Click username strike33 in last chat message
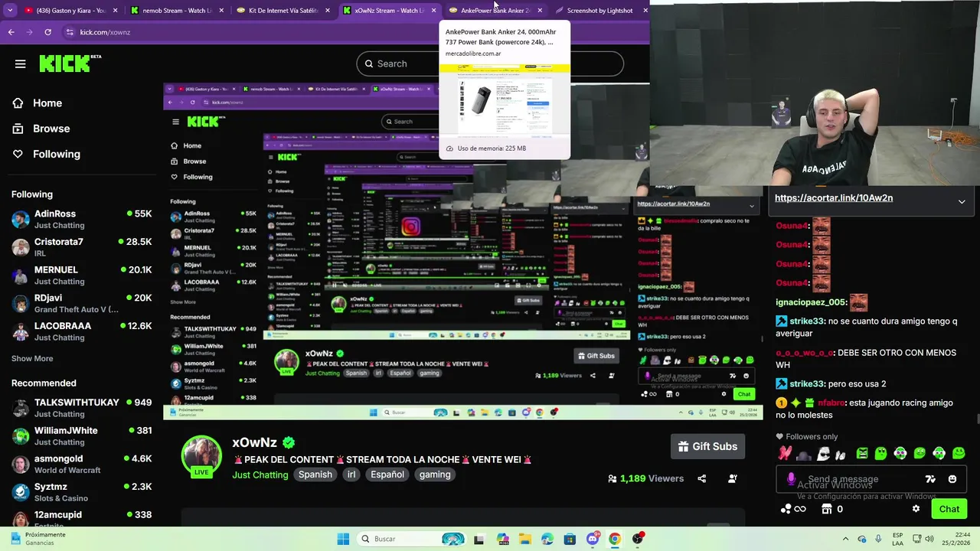Screen dimensions: 980x551 coord(808,384)
